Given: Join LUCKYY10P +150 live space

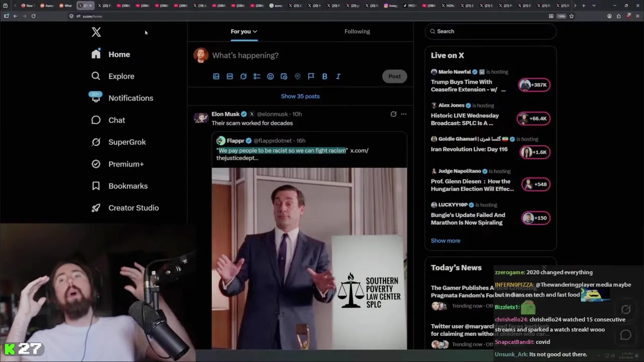Looking at the screenshot, I should [535, 218].
